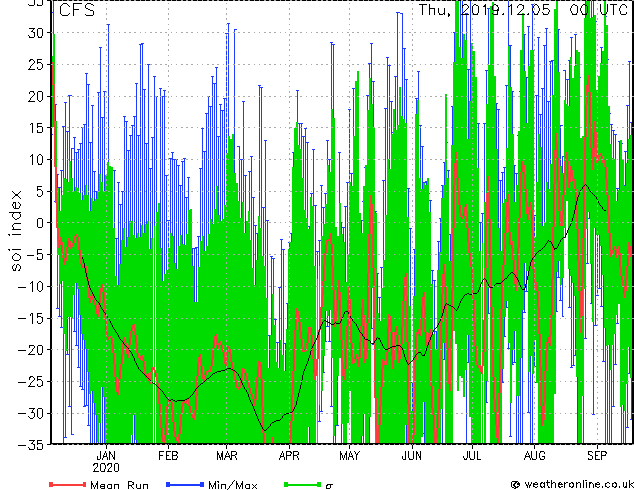Select the APR axis label

coord(289,456)
